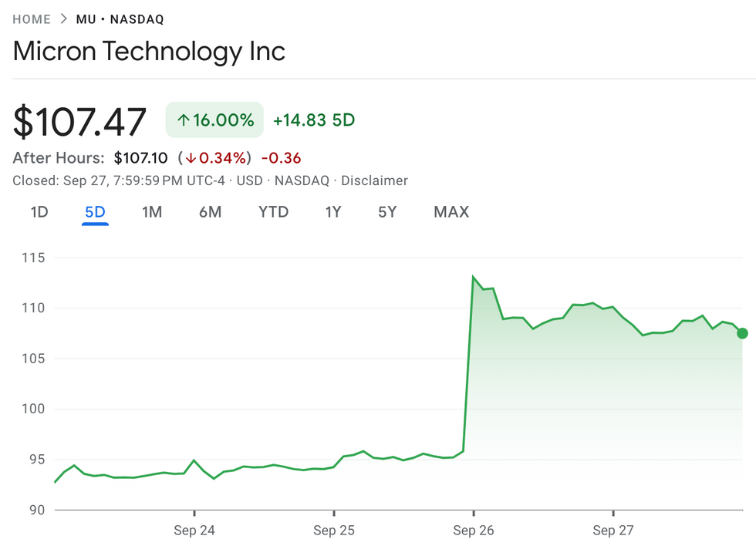Select the 1D time range tab

(x=39, y=212)
